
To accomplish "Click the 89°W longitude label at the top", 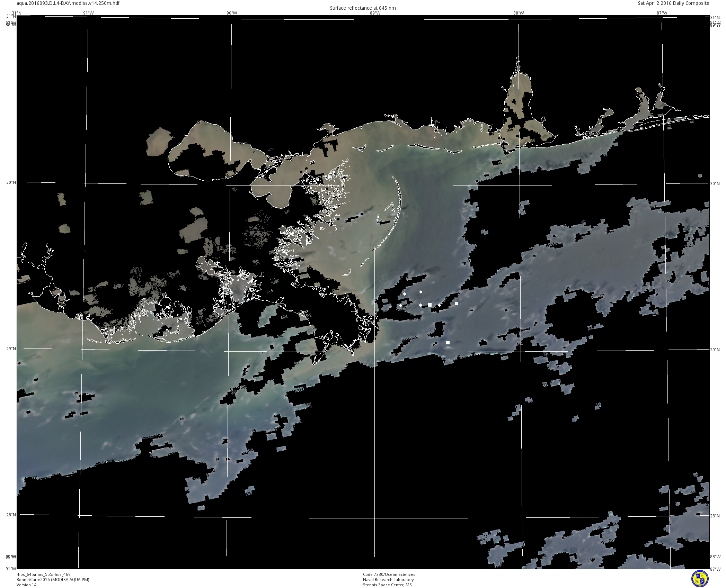I will coord(375,13).
